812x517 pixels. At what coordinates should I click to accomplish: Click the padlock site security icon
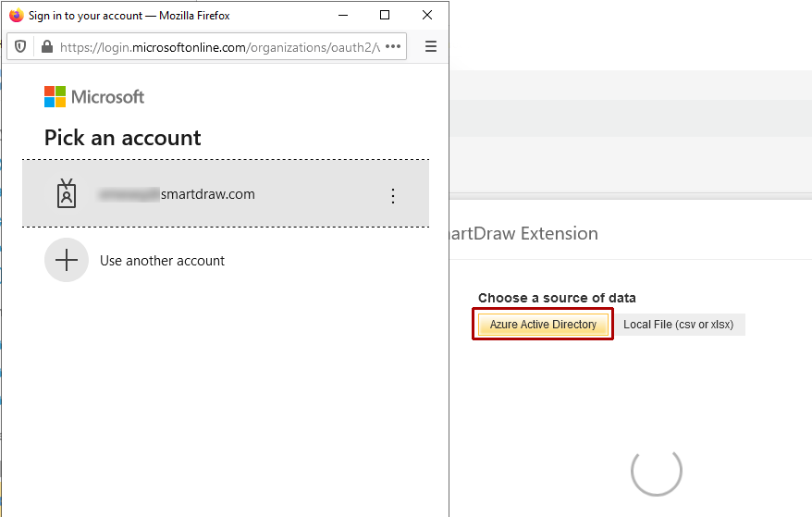(46, 46)
